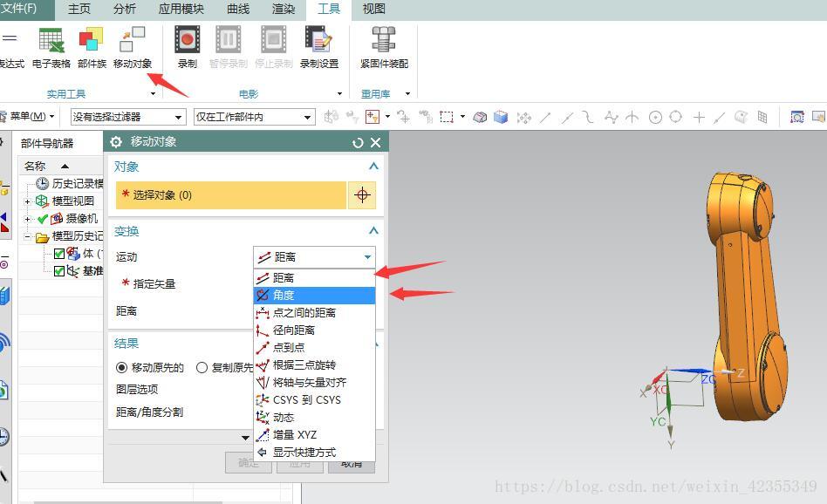The height and width of the screenshot is (504, 827).
Task: Choose 将轴与矢量对齐 option
Action: pos(314,382)
